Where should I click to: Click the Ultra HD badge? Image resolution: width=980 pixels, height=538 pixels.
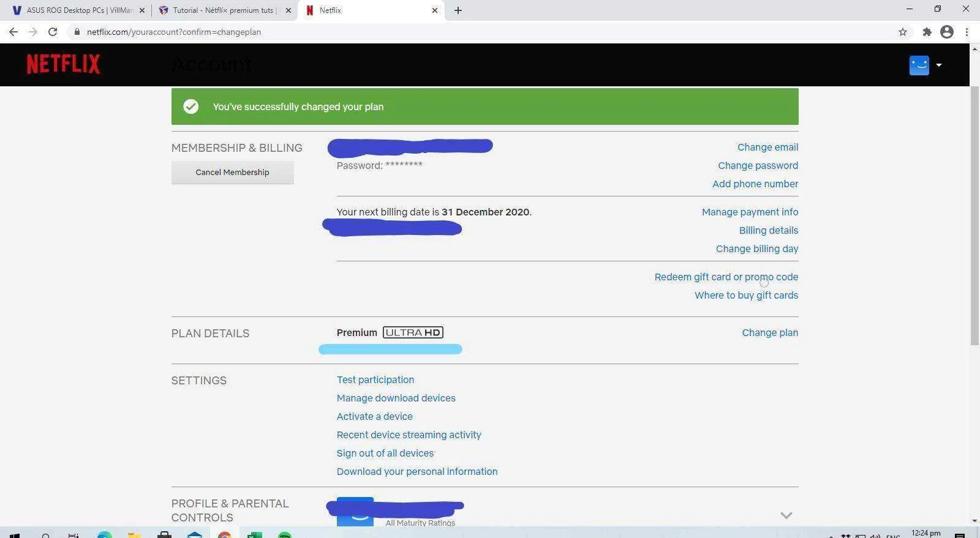coord(413,332)
